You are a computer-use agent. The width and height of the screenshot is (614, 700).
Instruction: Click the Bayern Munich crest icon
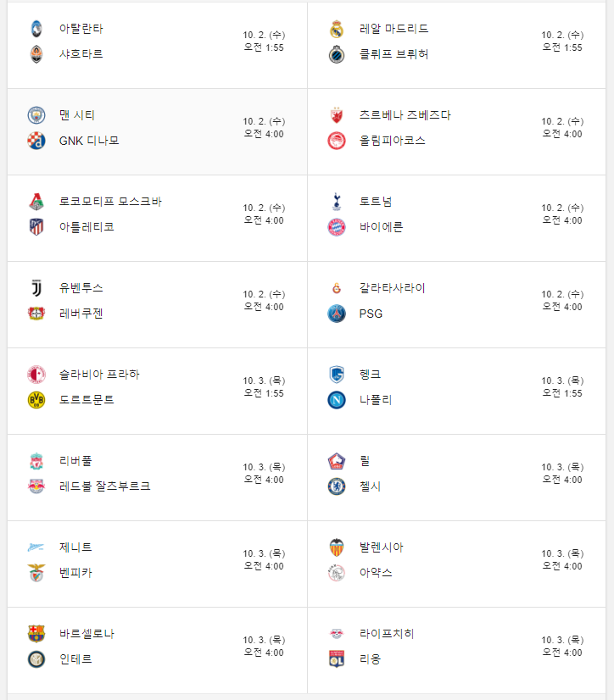click(337, 227)
